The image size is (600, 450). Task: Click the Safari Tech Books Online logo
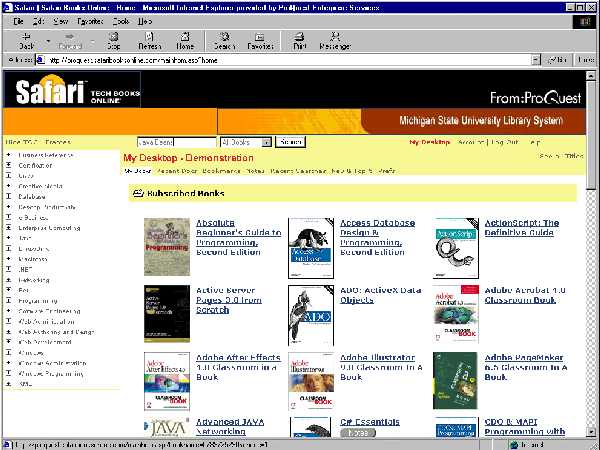click(x=72, y=89)
